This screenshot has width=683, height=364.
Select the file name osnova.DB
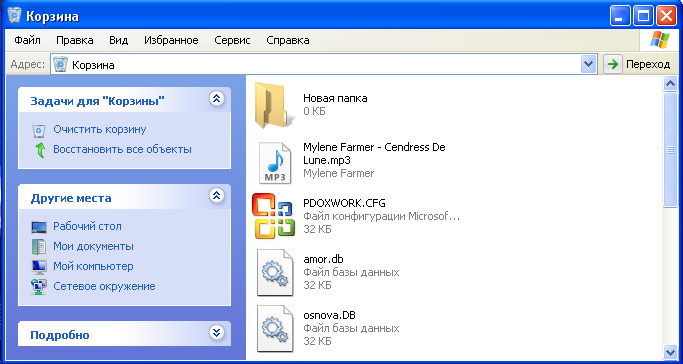tap(330, 315)
